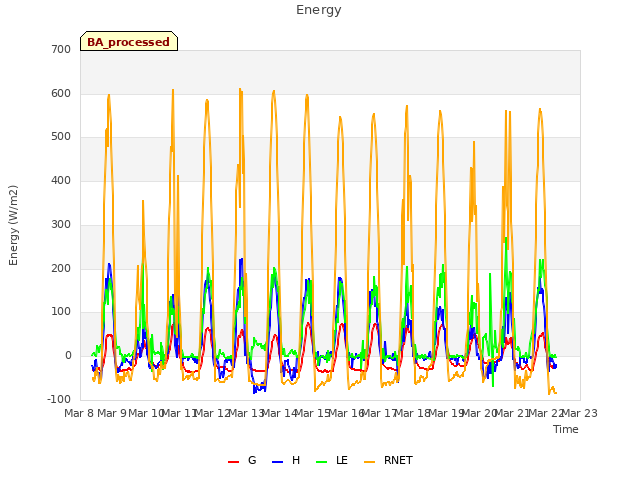Click the 600 y-axis tick label

pos(61,93)
